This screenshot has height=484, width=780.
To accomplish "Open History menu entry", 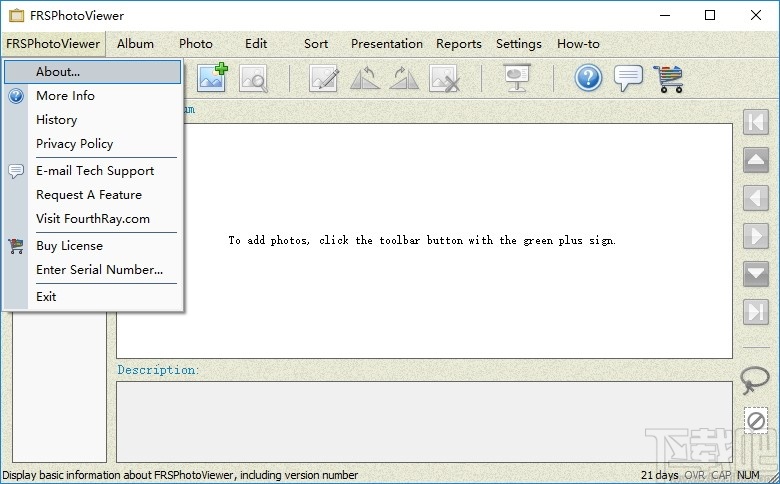I will coord(93,120).
